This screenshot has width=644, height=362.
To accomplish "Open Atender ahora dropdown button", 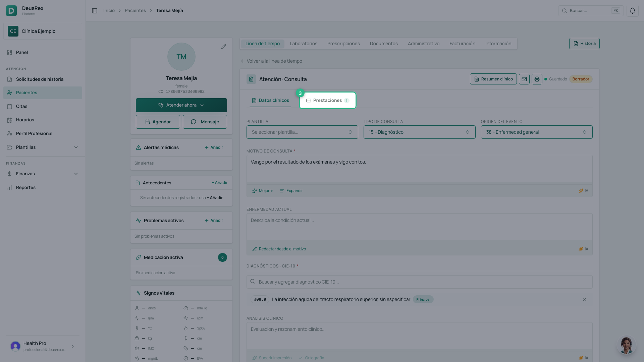I will coord(181,105).
